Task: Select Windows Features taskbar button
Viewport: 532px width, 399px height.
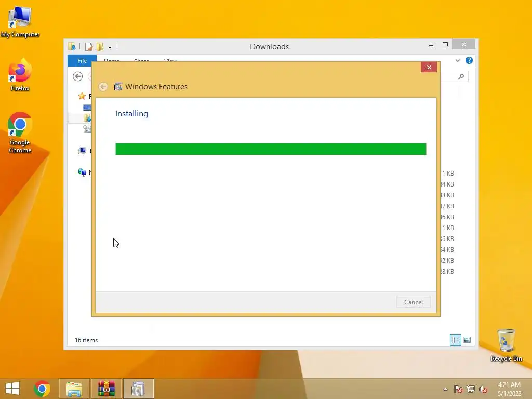Action: pyautogui.click(x=138, y=389)
